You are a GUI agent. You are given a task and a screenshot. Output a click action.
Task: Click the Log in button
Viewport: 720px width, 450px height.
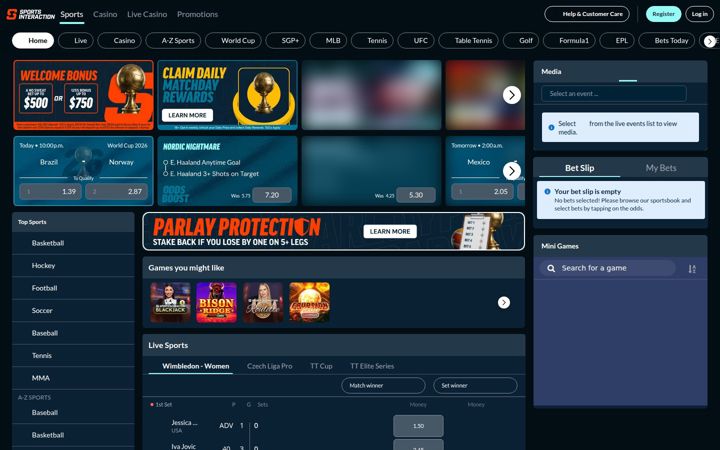(x=699, y=14)
